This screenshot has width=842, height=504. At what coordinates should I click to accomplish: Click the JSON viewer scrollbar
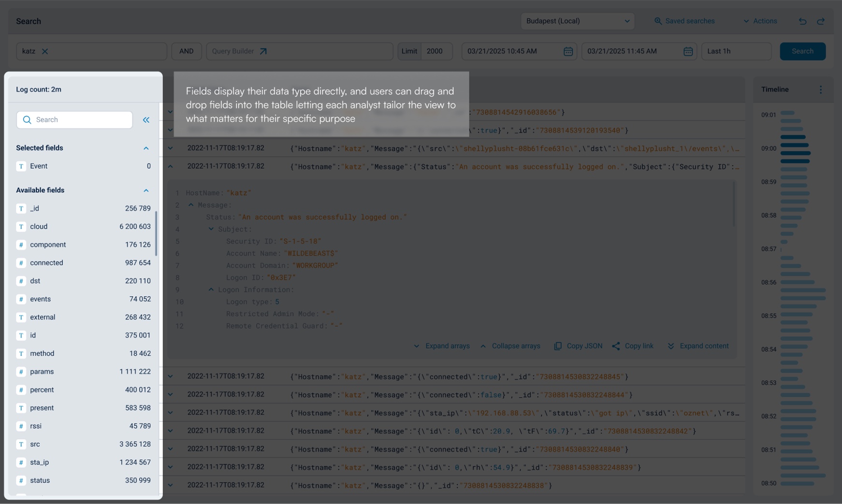734,203
